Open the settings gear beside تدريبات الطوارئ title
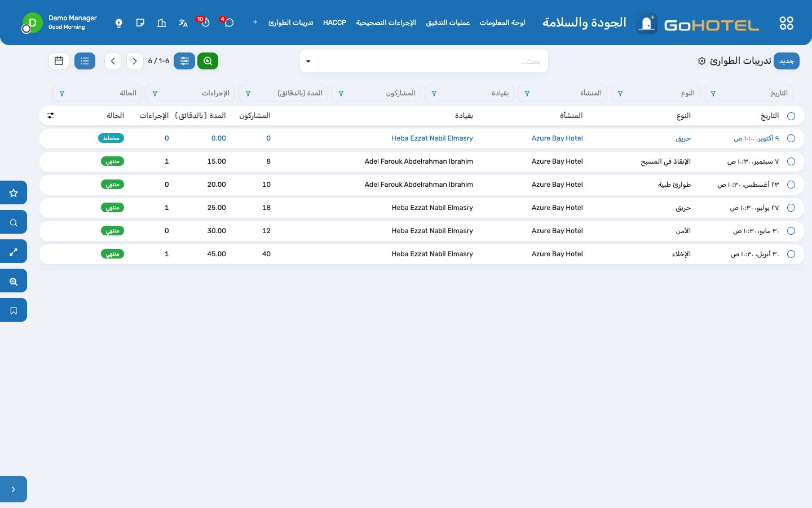This screenshot has width=812, height=508. pos(701,61)
